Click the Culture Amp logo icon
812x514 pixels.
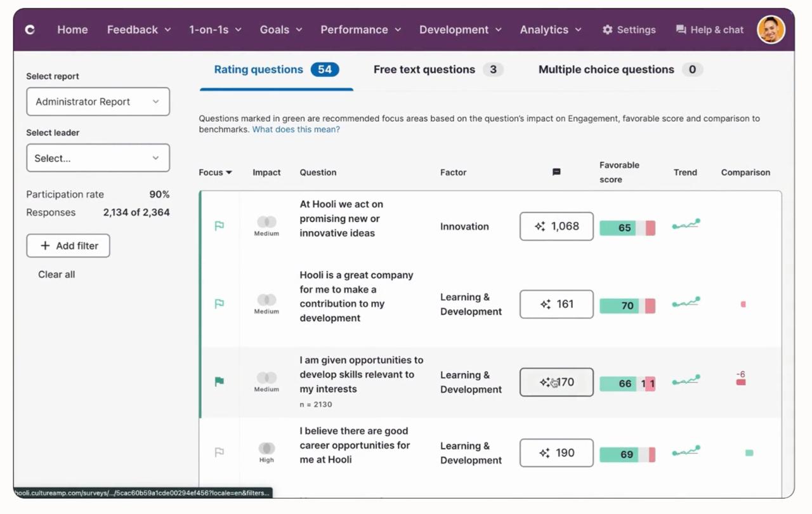pos(30,29)
